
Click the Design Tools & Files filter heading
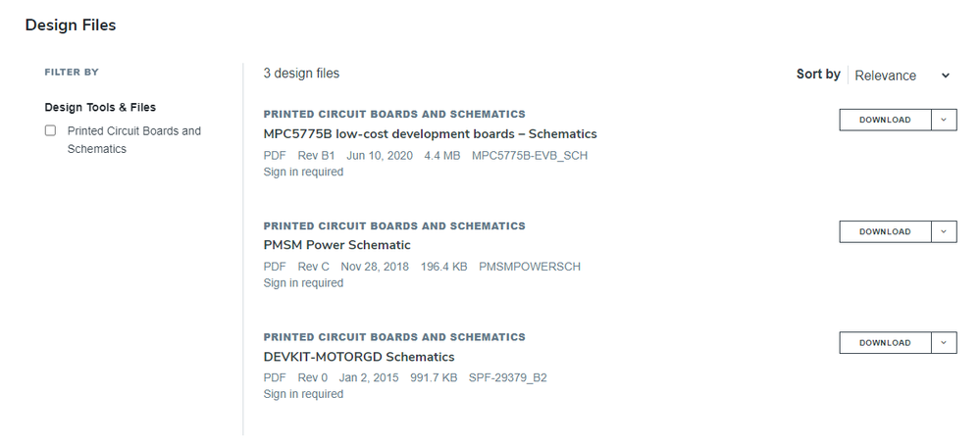coord(100,108)
